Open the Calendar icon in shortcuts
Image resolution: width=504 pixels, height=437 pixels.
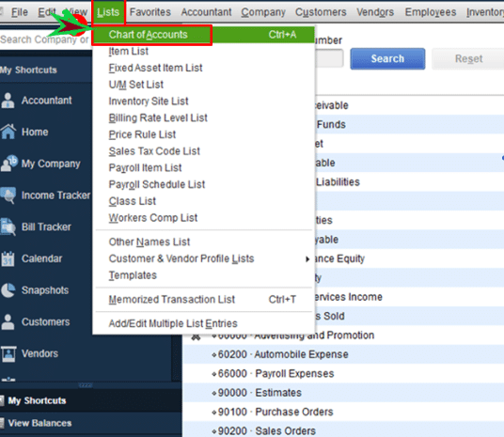[8, 258]
